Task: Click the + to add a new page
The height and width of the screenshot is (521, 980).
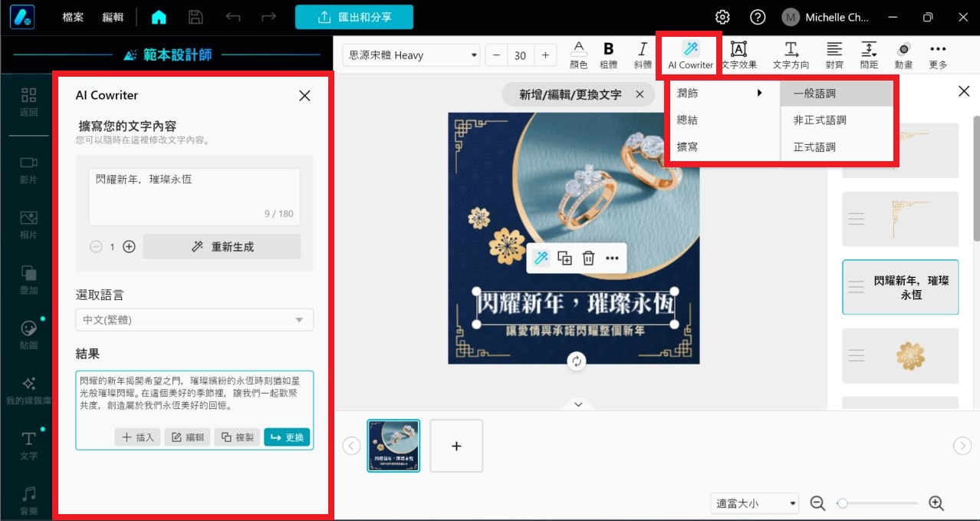Action: [455, 445]
